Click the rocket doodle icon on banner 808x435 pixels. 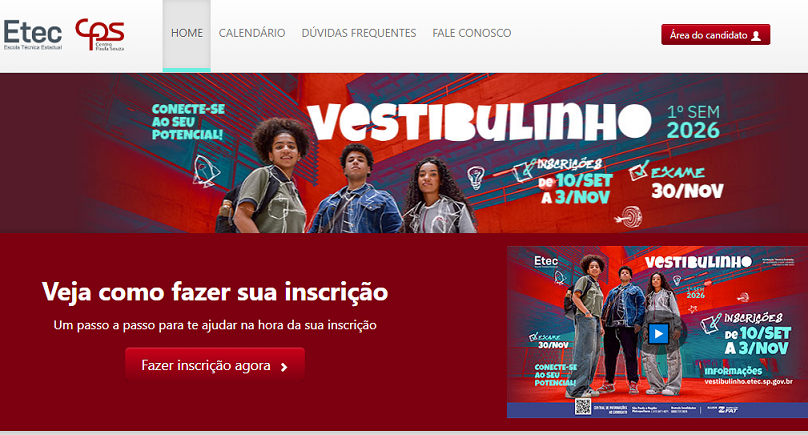[x=205, y=171]
